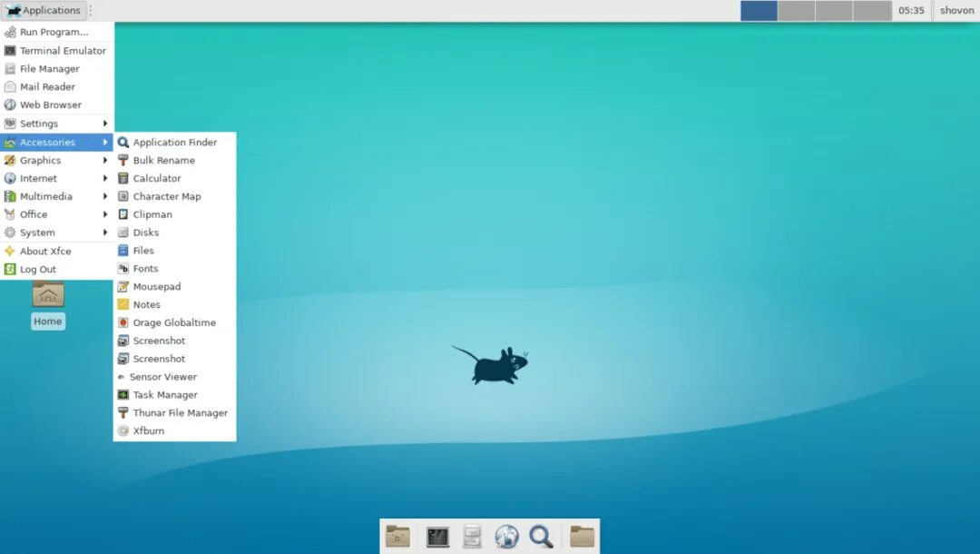Open the plain folder icon at the dock's end
980x554 pixels.
582,537
